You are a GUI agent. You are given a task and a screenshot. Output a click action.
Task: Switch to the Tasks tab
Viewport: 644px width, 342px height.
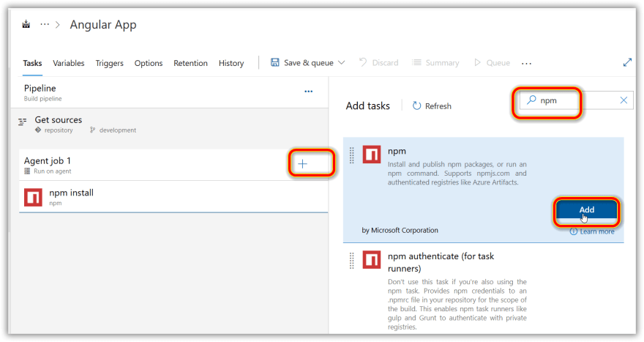click(x=32, y=63)
